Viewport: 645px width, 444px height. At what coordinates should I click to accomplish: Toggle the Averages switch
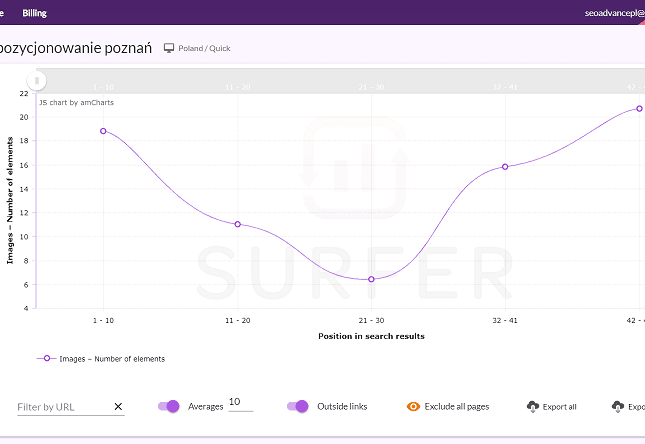point(168,406)
